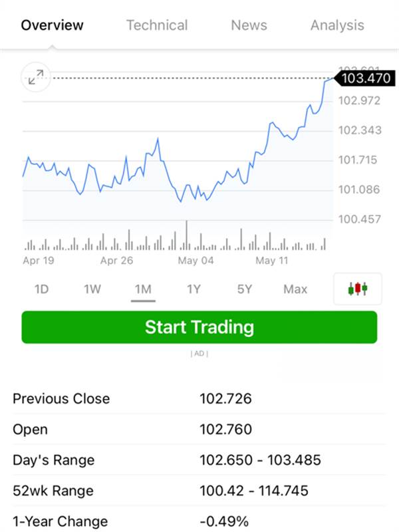Click the AD label under Start Trading

199,354
